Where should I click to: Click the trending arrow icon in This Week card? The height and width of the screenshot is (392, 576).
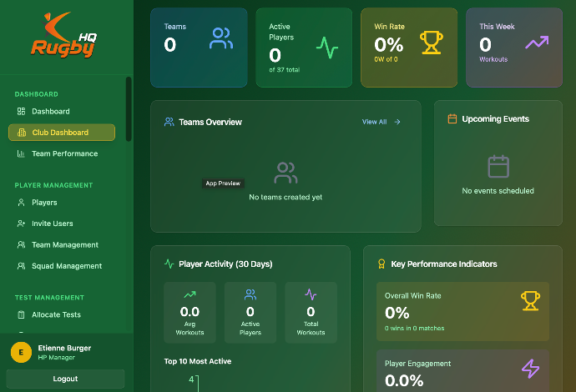(536, 43)
